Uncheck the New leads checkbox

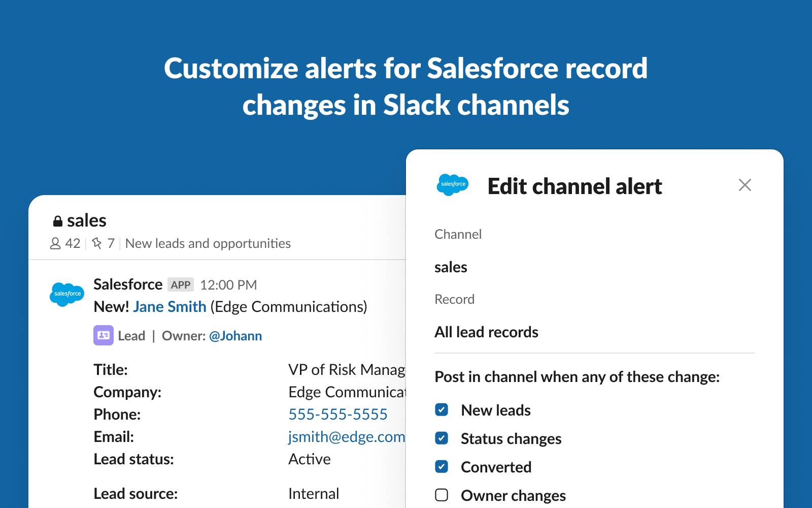442,409
